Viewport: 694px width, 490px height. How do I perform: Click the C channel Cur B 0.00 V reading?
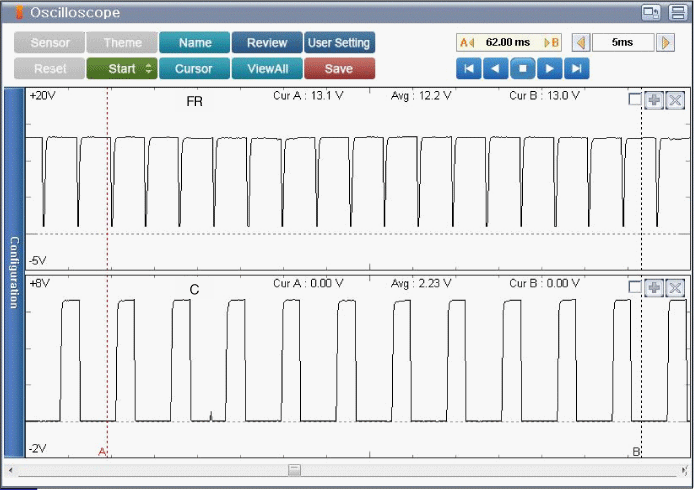pyautogui.click(x=544, y=283)
